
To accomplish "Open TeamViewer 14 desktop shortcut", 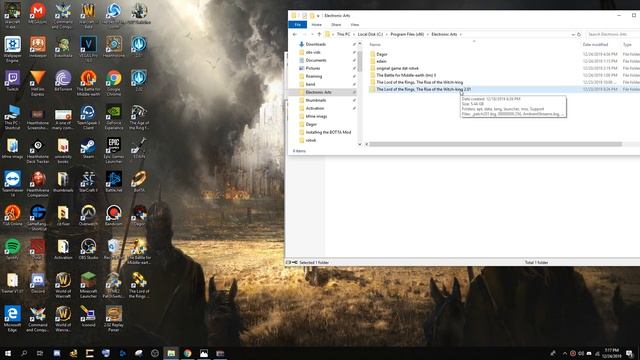I will point(12,184).
